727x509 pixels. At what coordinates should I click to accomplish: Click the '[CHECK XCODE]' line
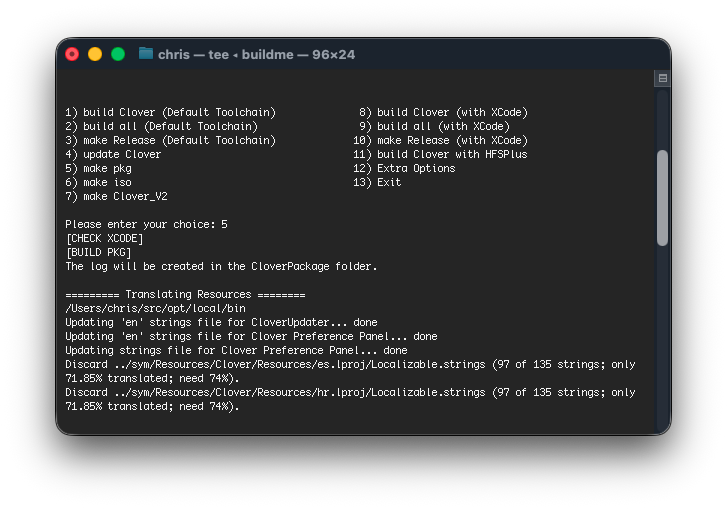(105, 238)
